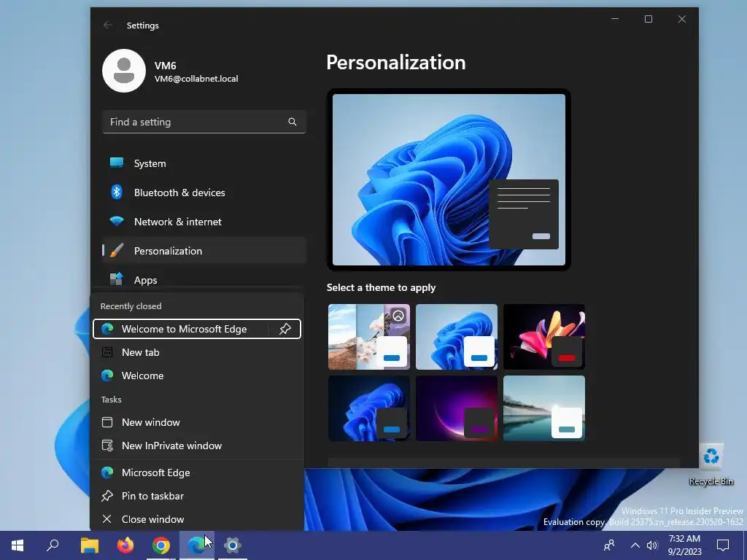
Task: Open the recently closed New tab entry
Action: 197,352
